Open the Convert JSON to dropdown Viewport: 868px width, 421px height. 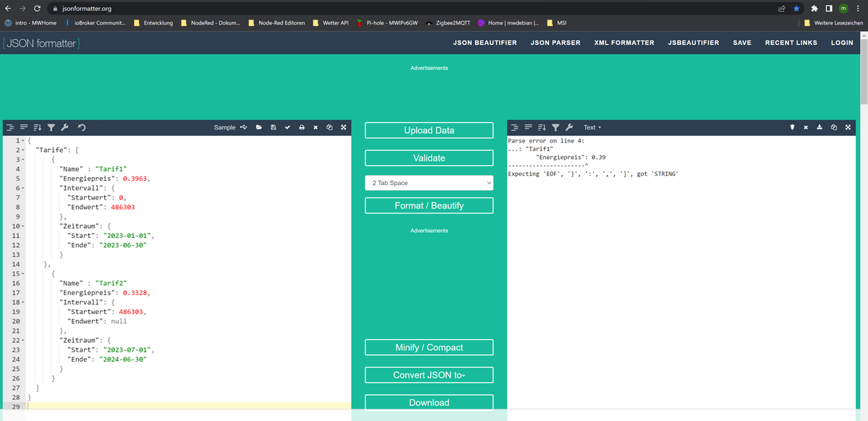click(x=429, y=375)
